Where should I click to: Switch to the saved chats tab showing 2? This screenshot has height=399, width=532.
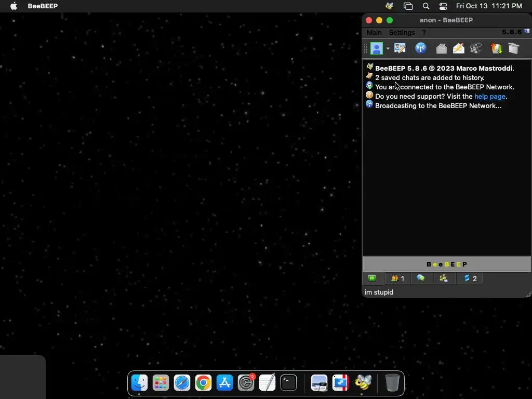[x=470, y=278]
